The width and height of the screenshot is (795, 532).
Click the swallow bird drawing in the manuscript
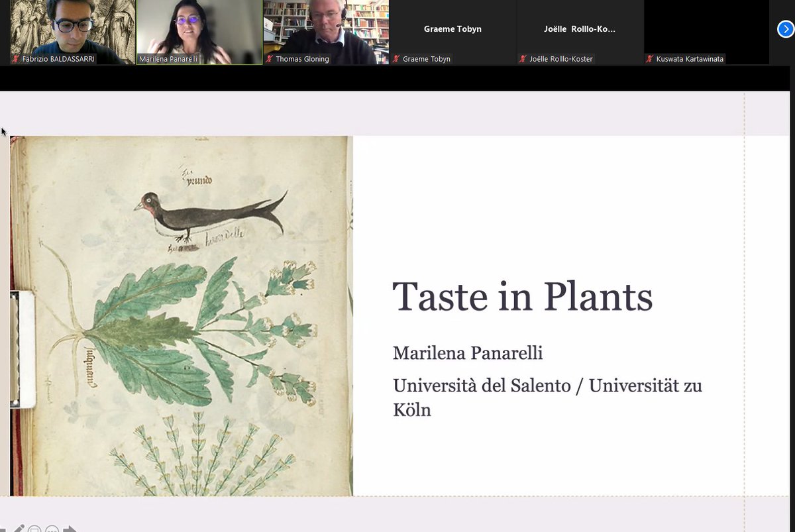[x=211, y=215]
